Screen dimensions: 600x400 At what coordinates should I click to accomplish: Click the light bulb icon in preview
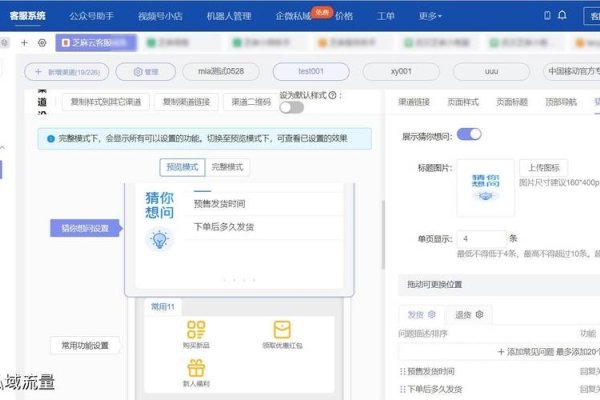click(x=159, y=239)
